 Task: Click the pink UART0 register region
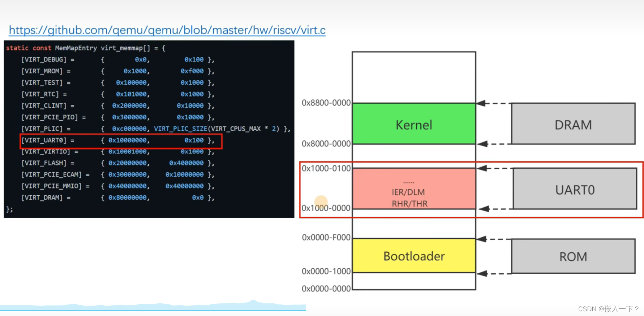(414, 189)
